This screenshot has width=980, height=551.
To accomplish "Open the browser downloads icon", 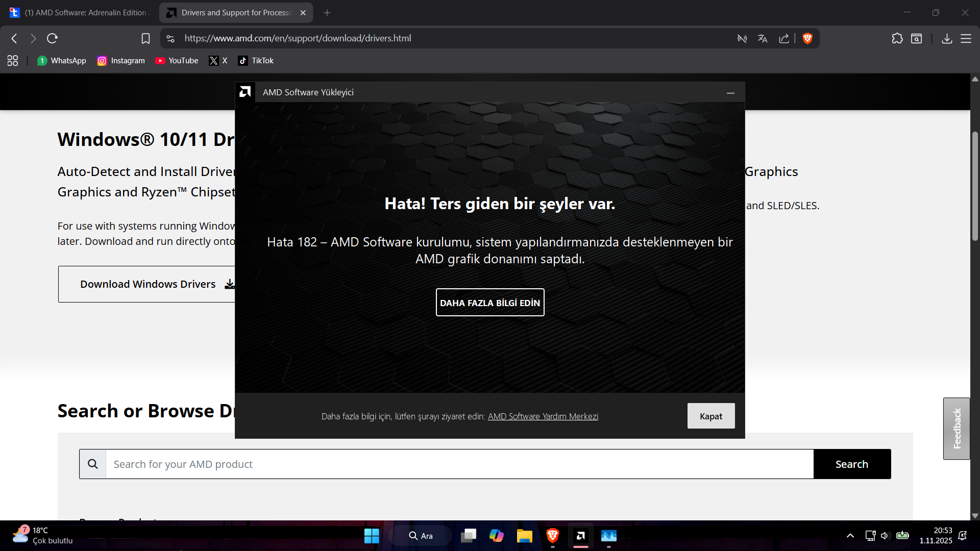I will (x=947, y=38).
